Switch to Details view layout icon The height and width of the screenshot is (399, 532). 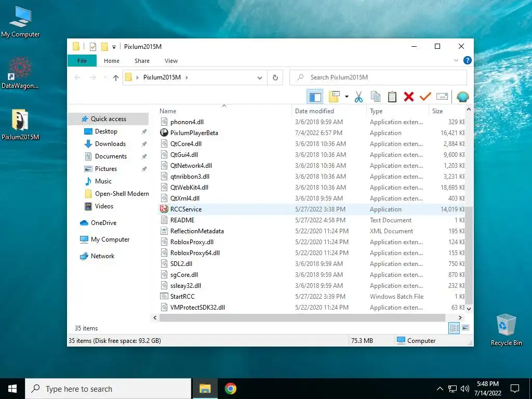coord(454,328)
